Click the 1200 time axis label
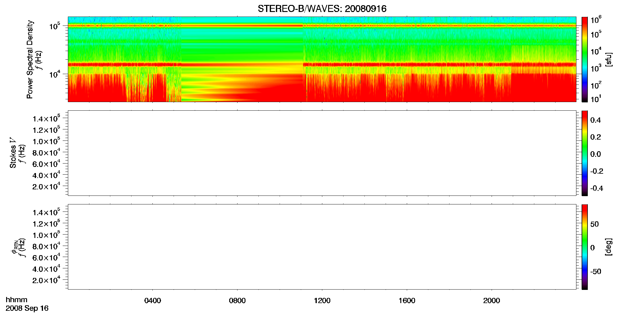 322,301
